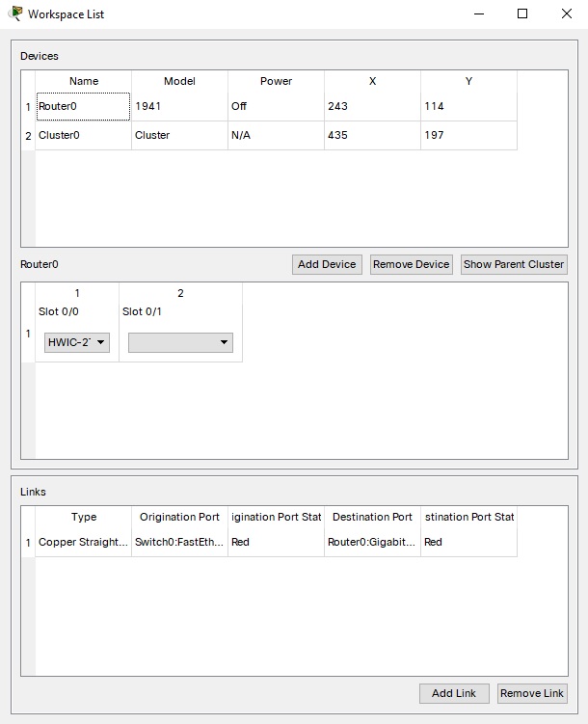This screenshot has width=588, height=724.
Task: Select the Cluster0 name cell
Action: [x=84, y=135]
